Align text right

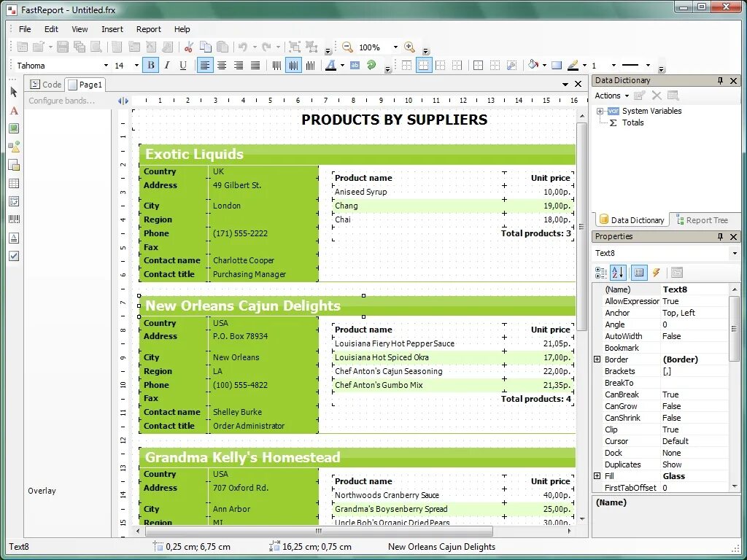pos(239,65)
